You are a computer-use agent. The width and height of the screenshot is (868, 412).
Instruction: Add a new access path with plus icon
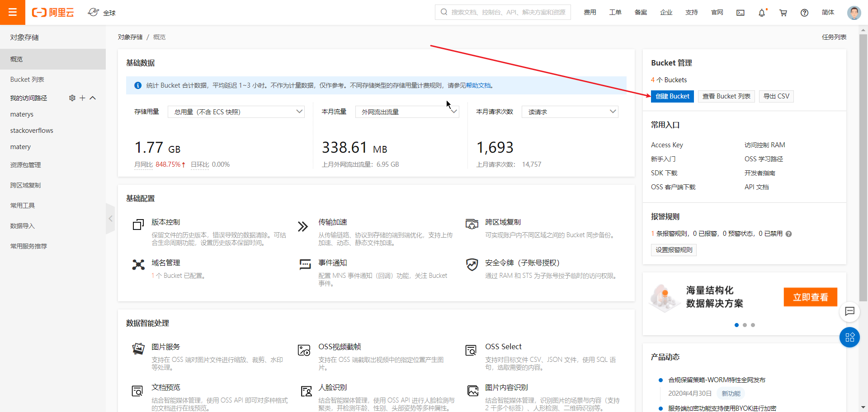coord(82,98)
